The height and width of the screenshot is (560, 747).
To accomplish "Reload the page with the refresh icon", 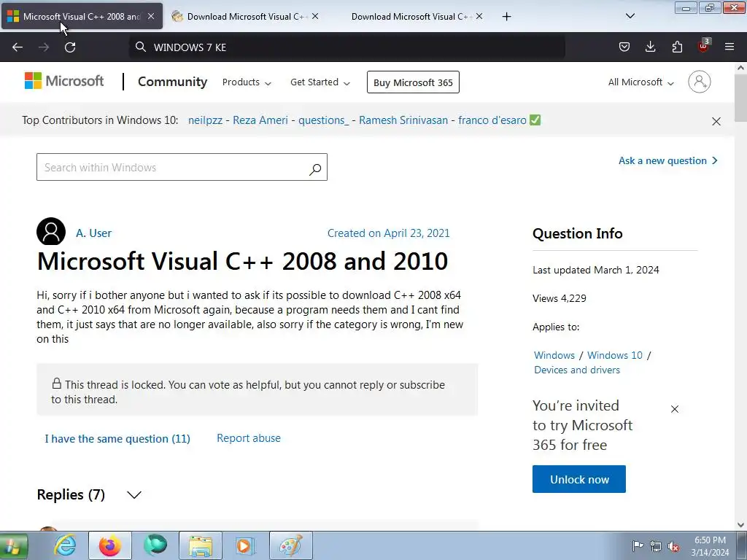I will (x=70, y=47).
